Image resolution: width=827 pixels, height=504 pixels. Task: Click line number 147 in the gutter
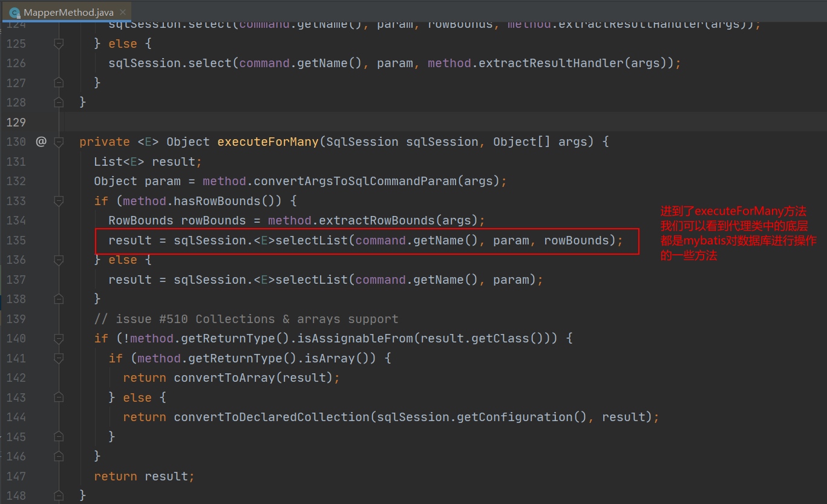tap(16, 476)
